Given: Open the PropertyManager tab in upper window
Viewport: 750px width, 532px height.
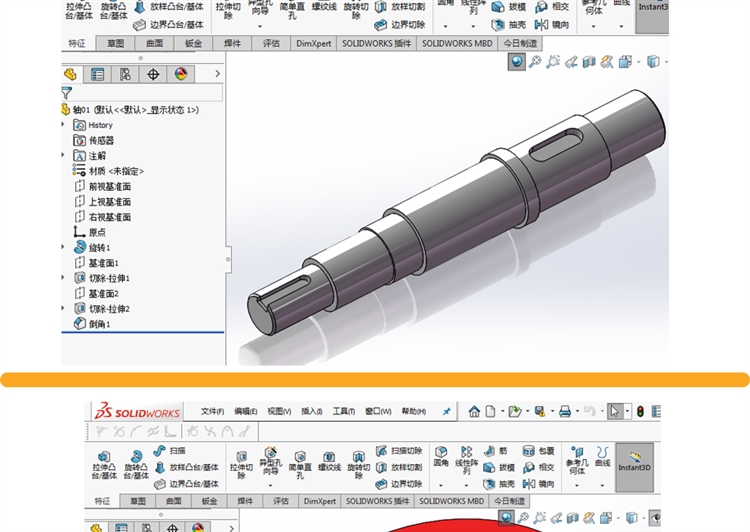Looking at the screenshot, I should (x=98, y=74).
